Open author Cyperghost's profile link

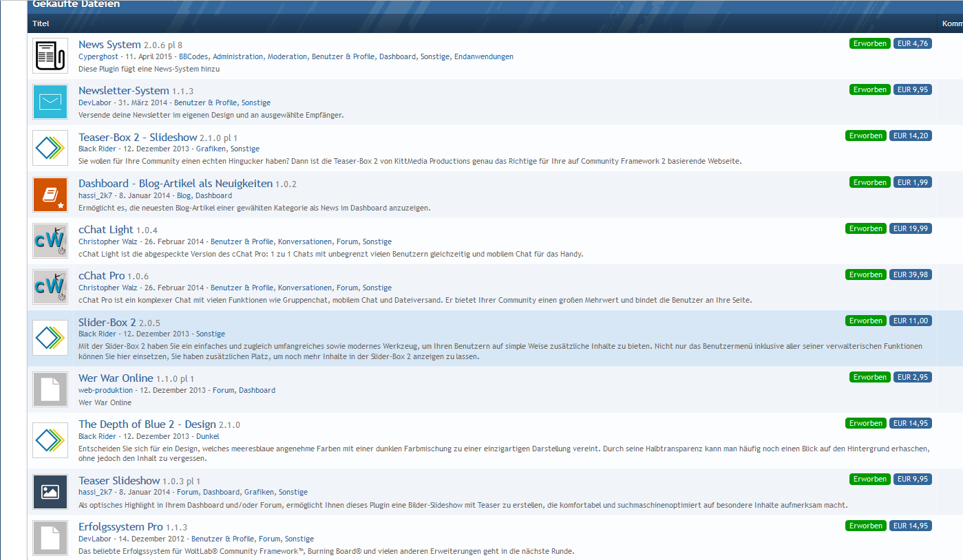tap(98, 56)
